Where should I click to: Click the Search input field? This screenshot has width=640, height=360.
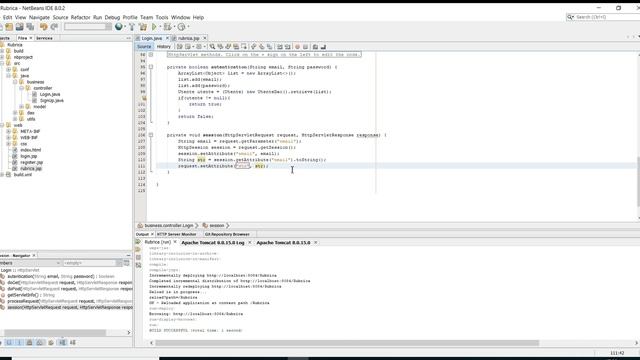pyautogui.click(x=607, y=17)
